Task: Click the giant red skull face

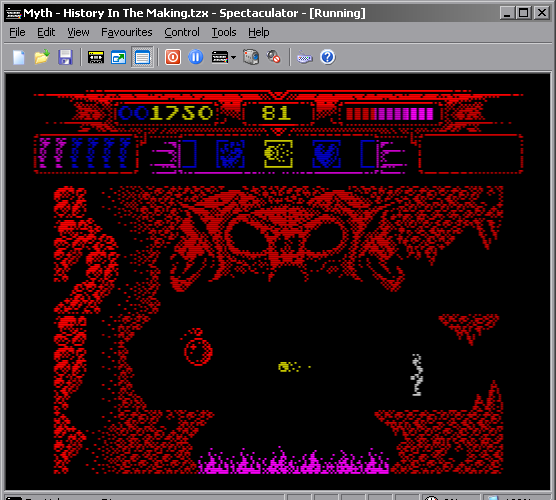Action: click(287, 241)
